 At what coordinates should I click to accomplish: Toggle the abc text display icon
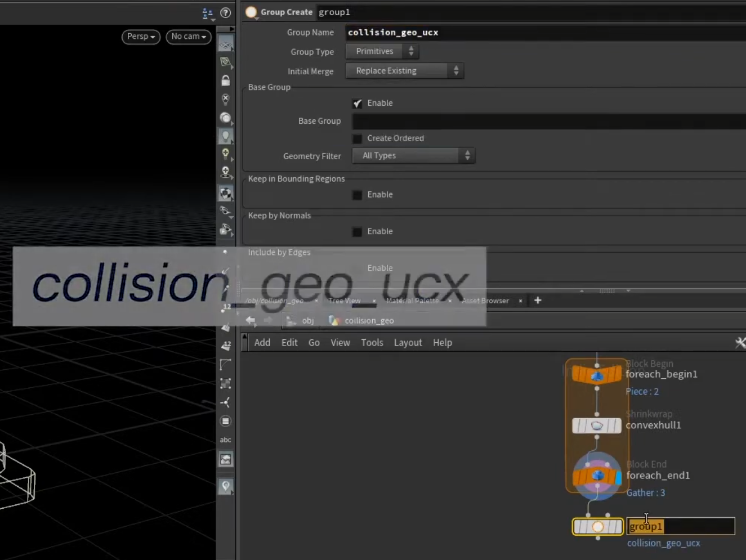225,440
